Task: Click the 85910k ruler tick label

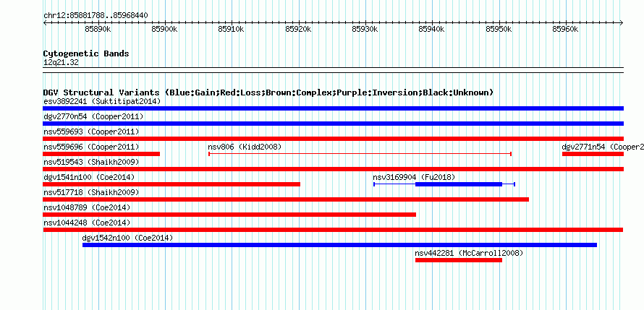Action: point(232,29)
